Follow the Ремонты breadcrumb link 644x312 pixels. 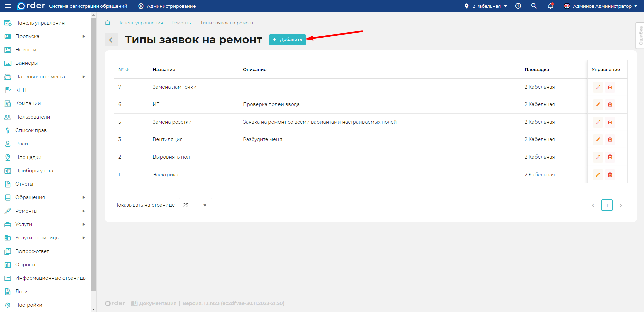point(181,23)
